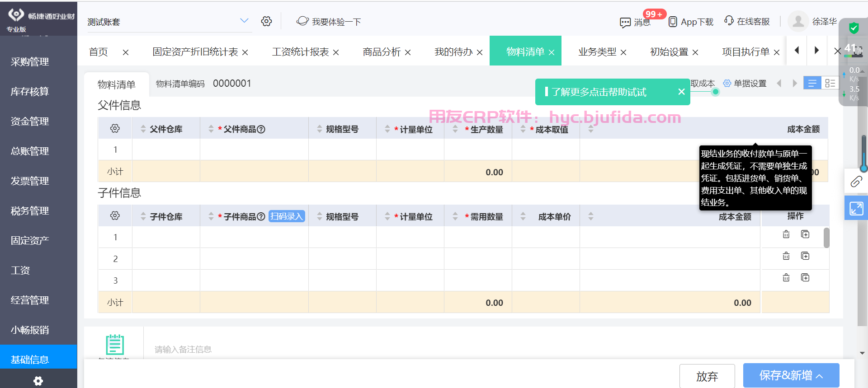
Task: Switch to list layout view
Action: pos(812,83)
